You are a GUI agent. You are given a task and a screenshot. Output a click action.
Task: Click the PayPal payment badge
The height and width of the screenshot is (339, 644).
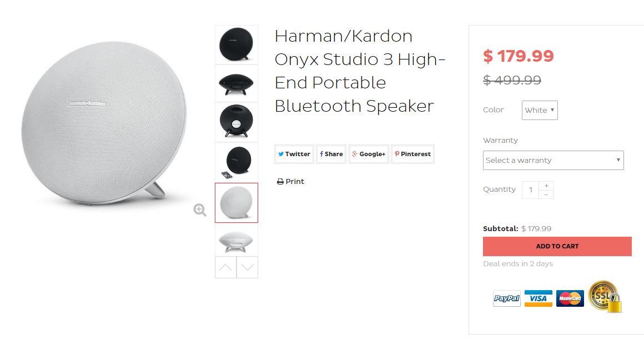[507, 298]
